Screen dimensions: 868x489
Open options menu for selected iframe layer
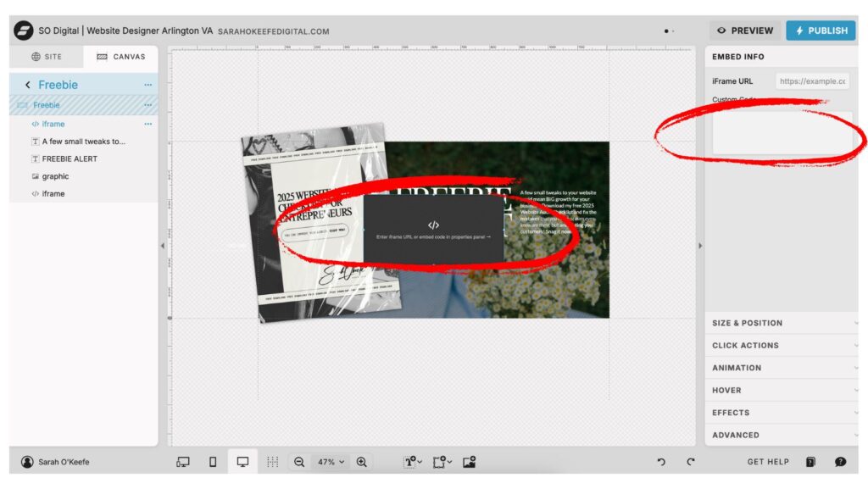[147, 124]
